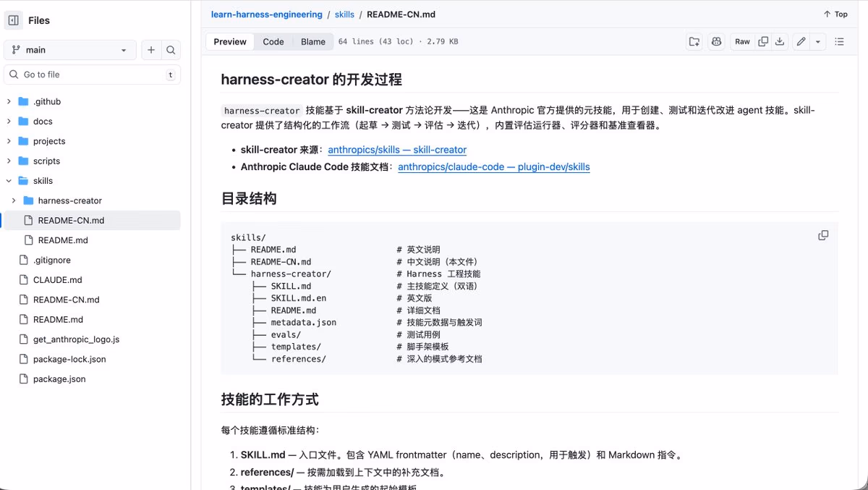Switch to the Code tab
Viewport: 868px width, 490px height.
pyautogui.click(x=273, y=41)
